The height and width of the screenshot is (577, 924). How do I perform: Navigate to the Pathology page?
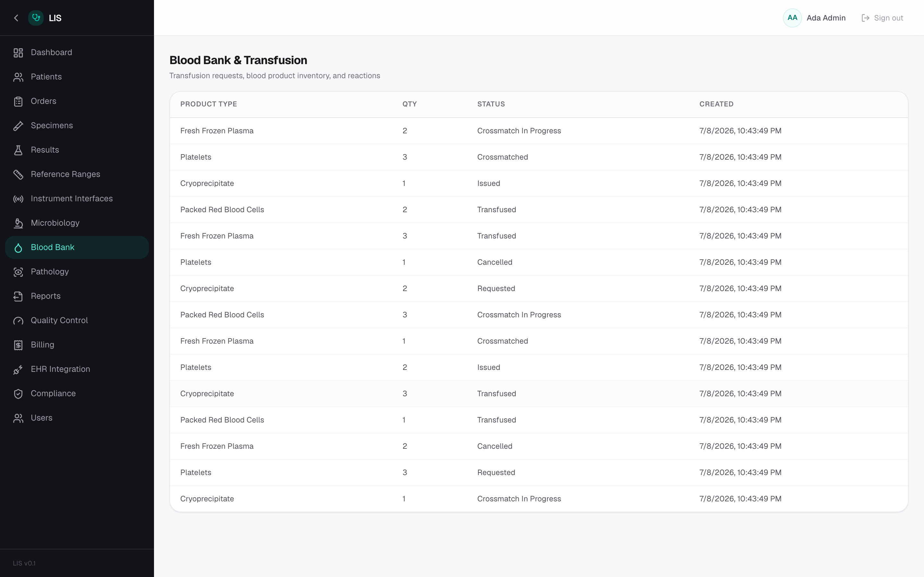(77, 272)
